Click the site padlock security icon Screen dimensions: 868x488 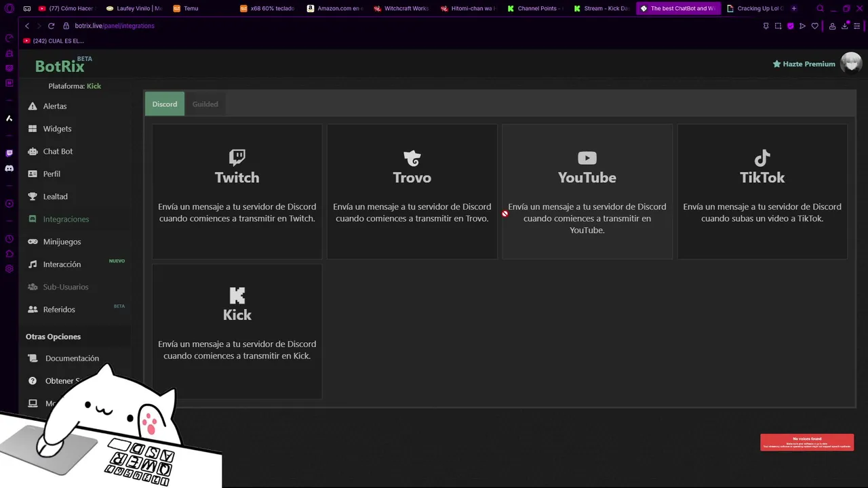66,26
